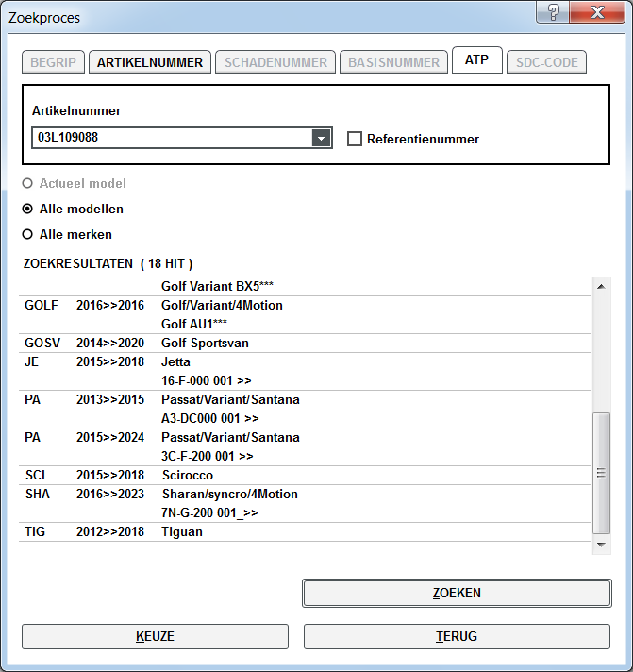The height and width of the screenshot is (672, 633).
Task: Switch to the ARTIKELNUMMER tab
Action: (149, 62)
